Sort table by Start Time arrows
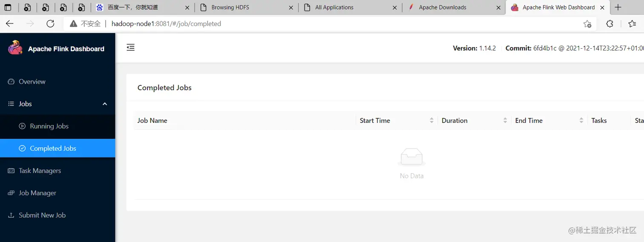 tap(431, 120)
